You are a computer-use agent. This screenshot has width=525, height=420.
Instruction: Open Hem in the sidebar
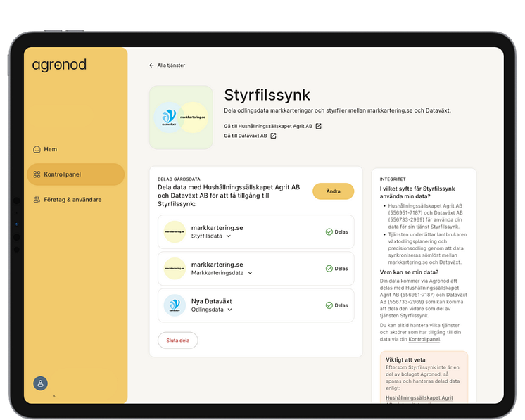[x=50, y=149]
